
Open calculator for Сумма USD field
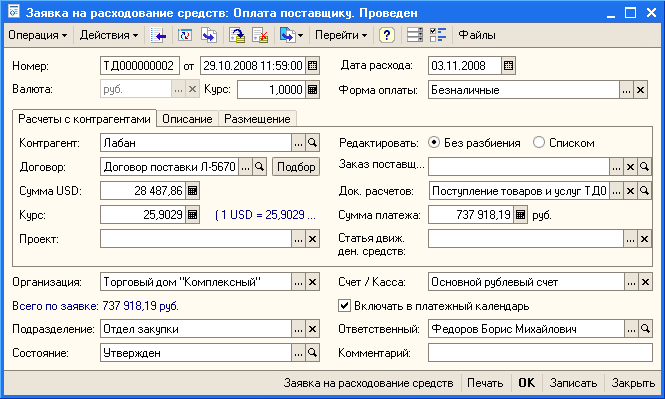(193, 191)
